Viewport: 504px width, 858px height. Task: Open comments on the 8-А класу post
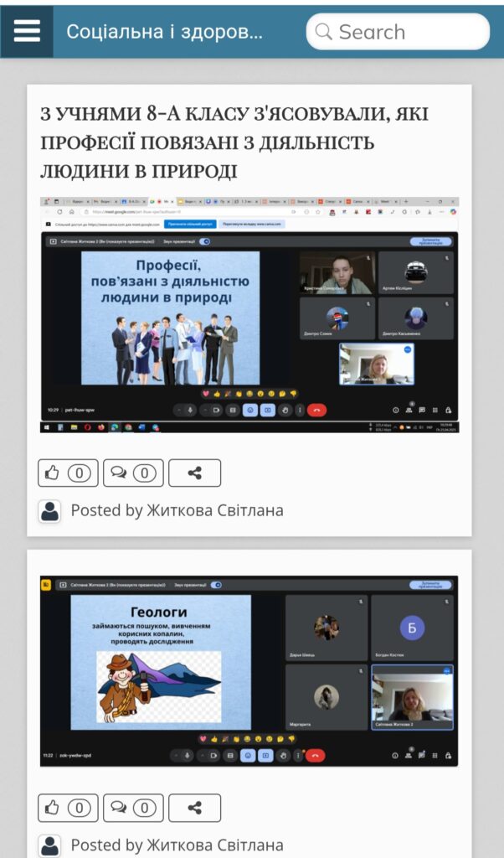[133, 473]
